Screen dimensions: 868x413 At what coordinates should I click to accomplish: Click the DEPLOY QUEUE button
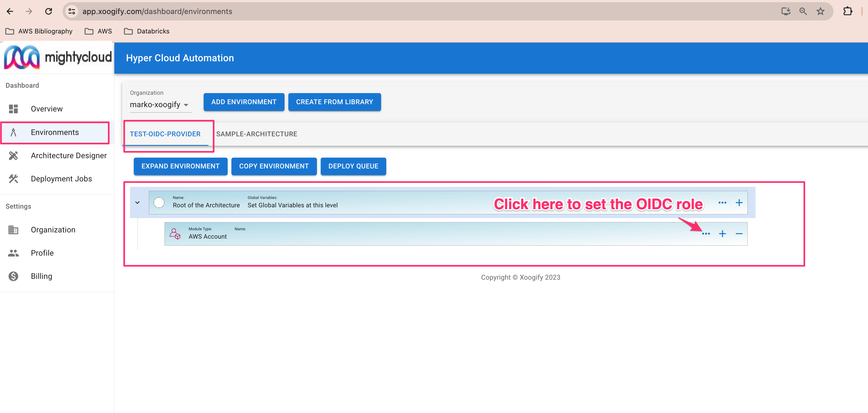353,166
